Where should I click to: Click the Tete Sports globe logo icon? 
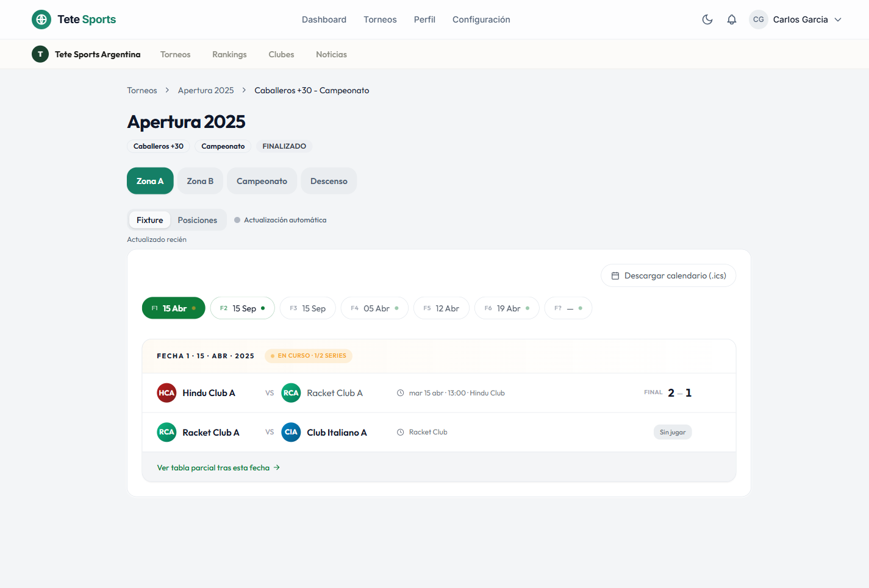click(x=41, y=19)
